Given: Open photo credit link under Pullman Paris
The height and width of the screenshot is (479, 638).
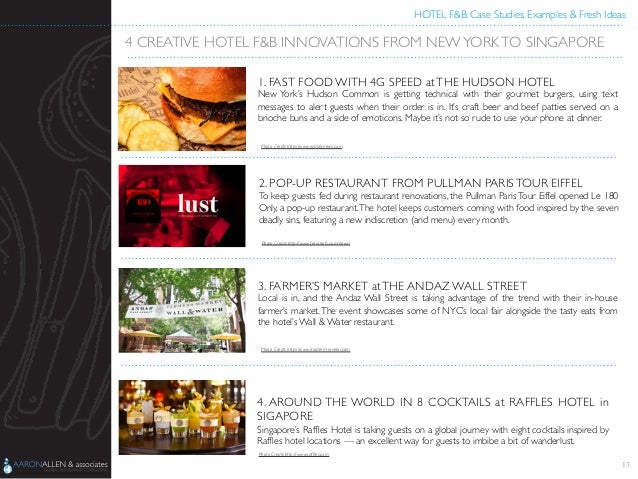Looking at the screenshot, I should (306, 243).
